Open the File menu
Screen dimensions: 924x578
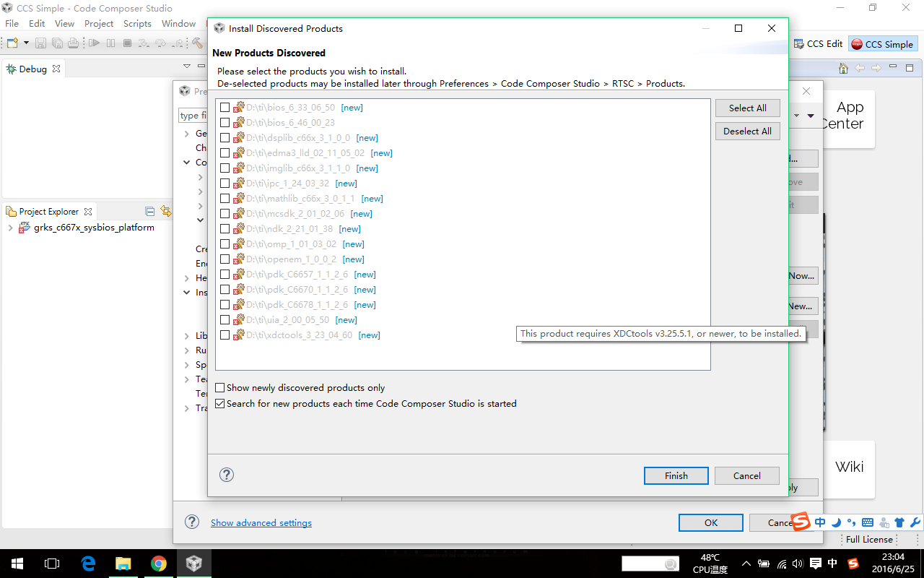(x=12, y=23)
